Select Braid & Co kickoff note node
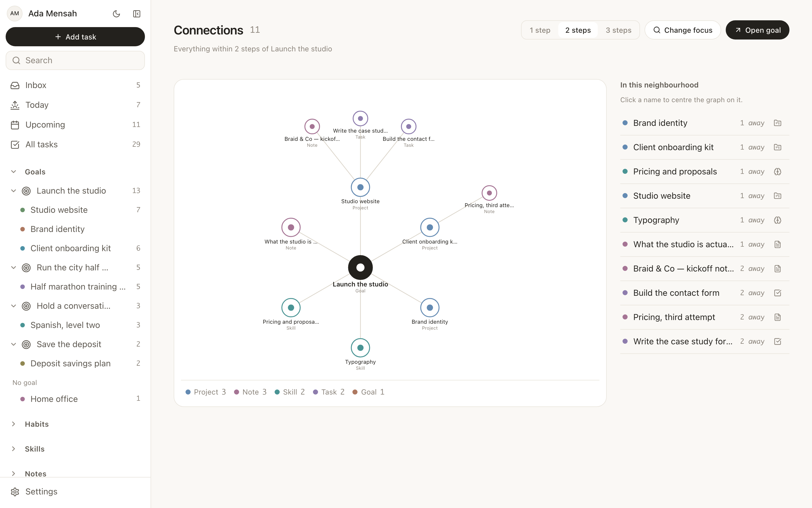This screenshot has width=812, height=508. coord(312,127)
